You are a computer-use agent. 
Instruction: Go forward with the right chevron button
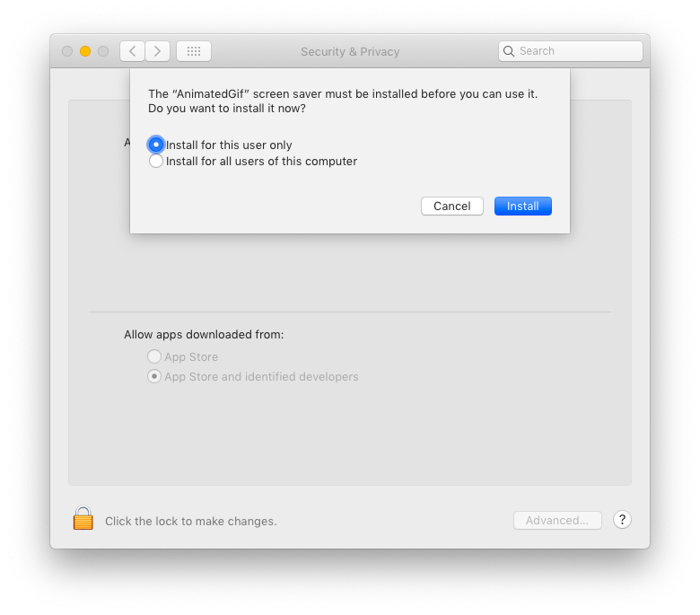point(158,51)
